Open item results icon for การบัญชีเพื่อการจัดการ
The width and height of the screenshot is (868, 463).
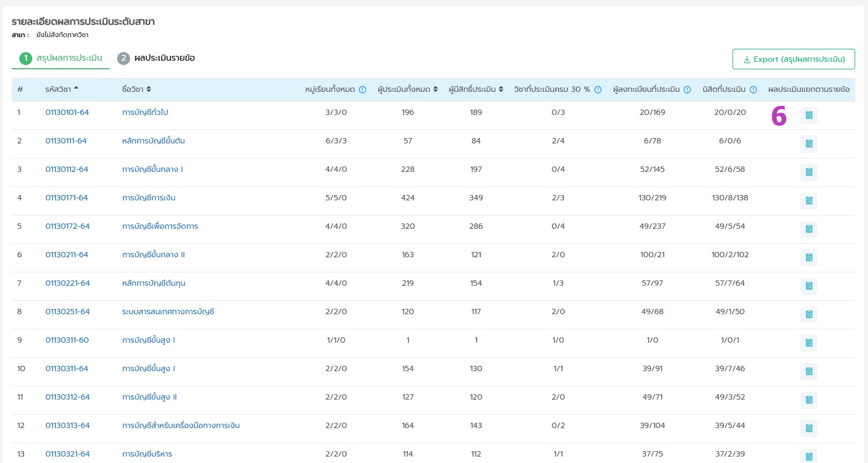pyautogui.click(x=808, y=229)
